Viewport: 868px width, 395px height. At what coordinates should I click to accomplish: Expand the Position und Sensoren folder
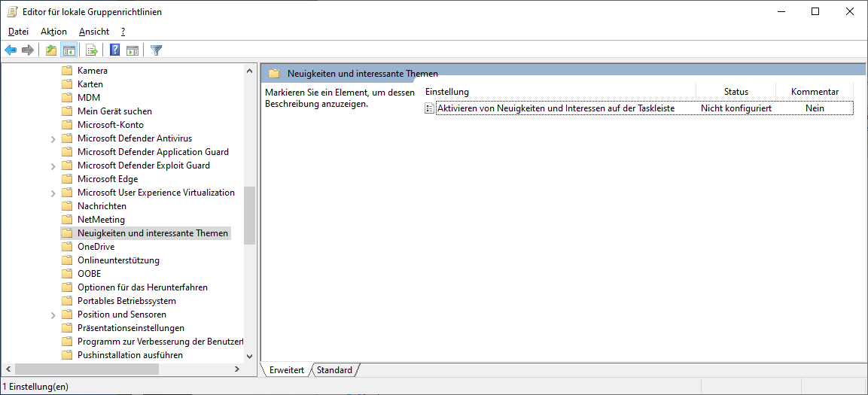(x=53, y=314)
